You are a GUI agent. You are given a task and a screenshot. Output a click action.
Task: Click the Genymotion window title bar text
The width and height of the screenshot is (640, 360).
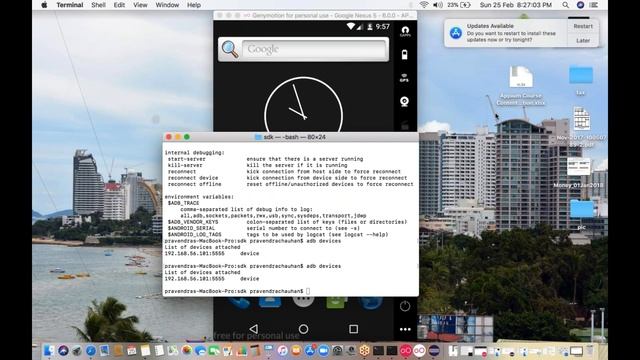click(x=332, y=15)
